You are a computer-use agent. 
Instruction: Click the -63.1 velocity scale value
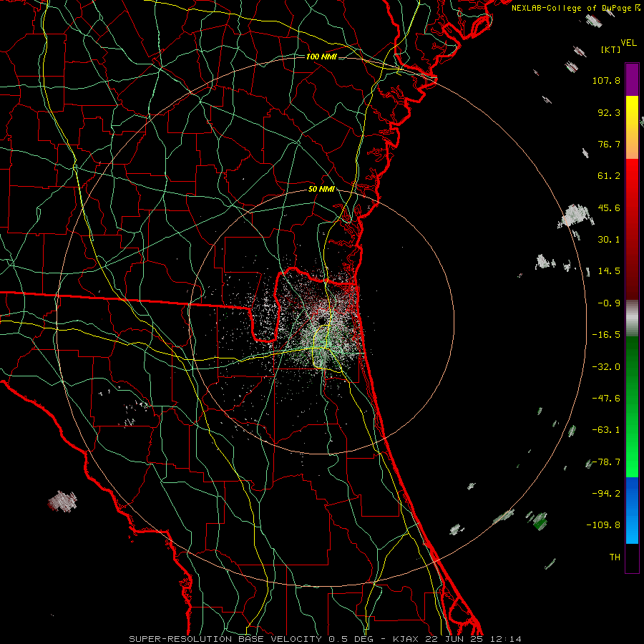[606, 430]
